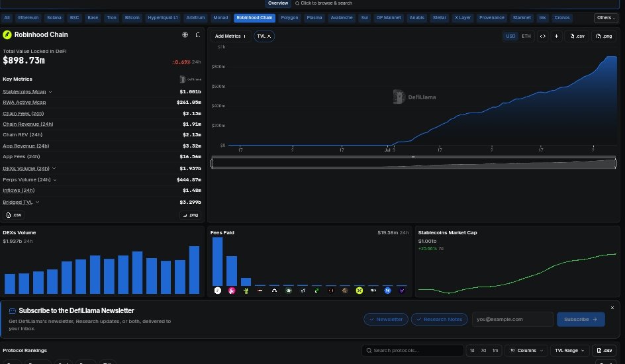This screenshot has width=625, height=364.
Task: Click the left handle of chart range slider
Action: point(212,163)
